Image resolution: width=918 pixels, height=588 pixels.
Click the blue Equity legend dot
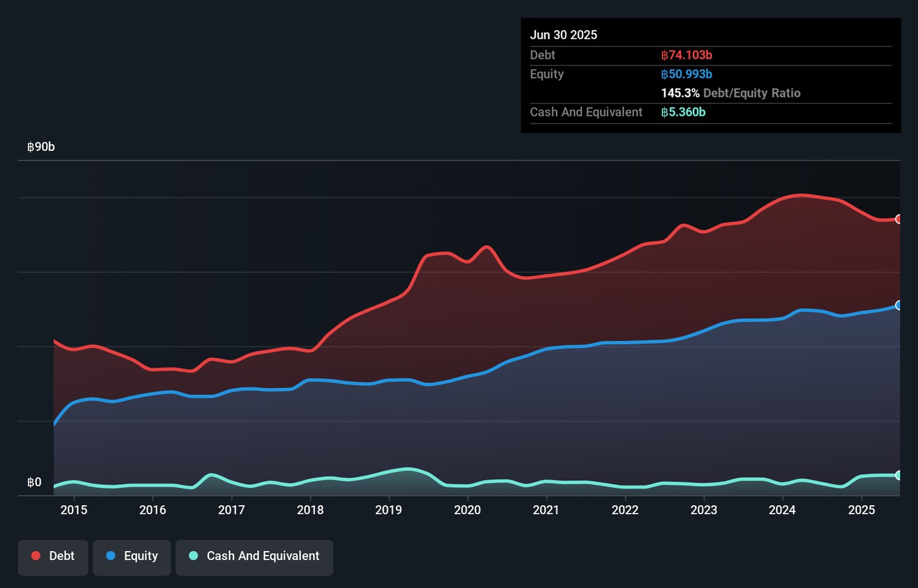(x=111, y=556)
